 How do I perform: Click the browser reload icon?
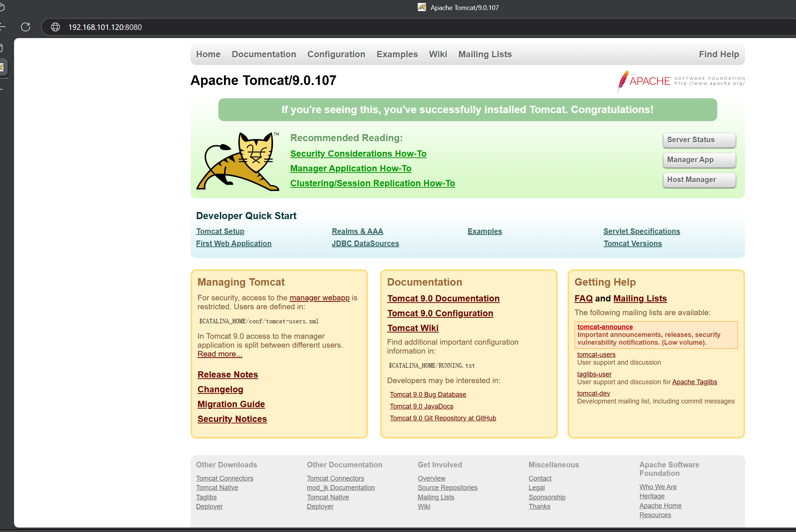click(x=25, y=27)
